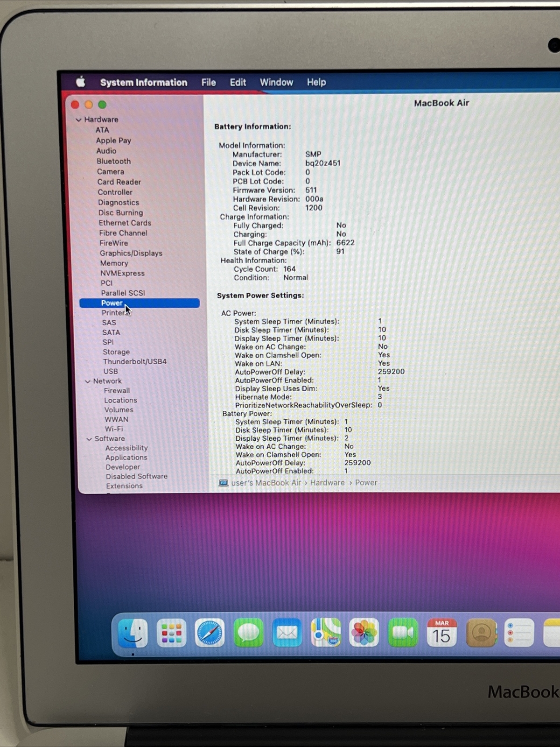Open Finder from the Dock
Screen dimensions: 560x747
133,633
